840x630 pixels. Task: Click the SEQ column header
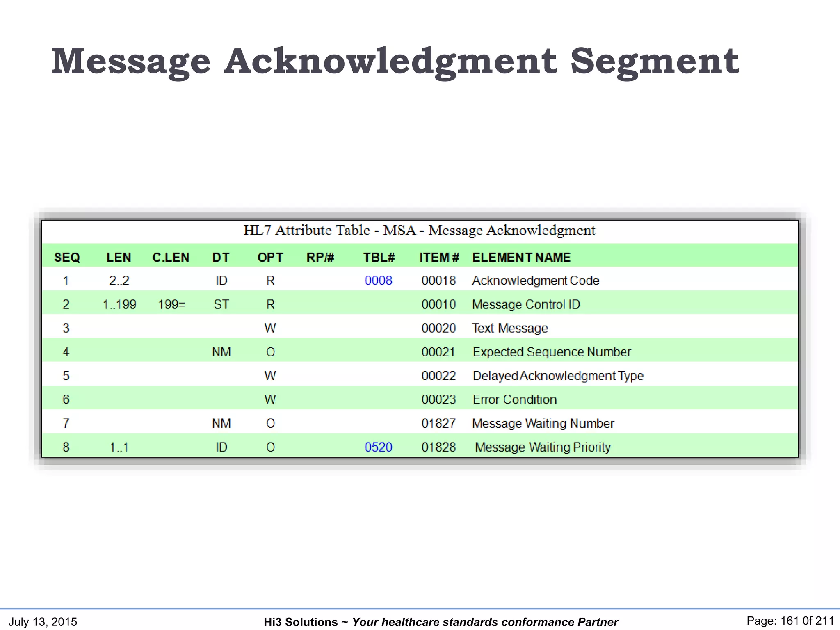coord(67,258)
